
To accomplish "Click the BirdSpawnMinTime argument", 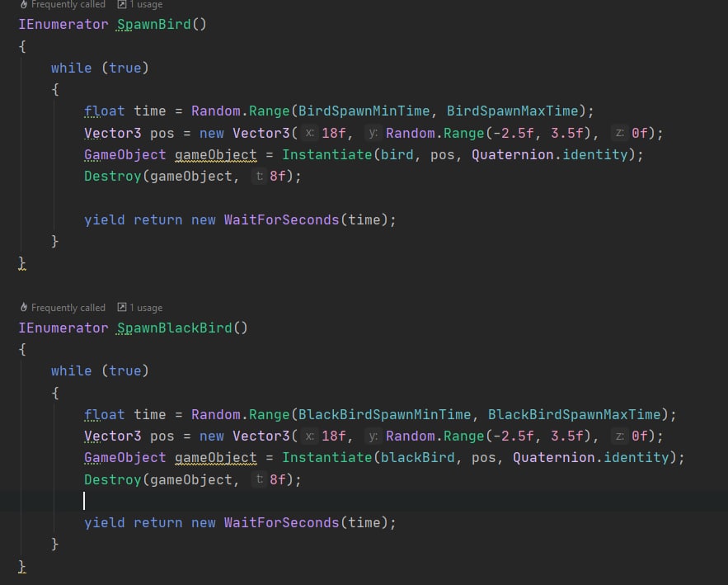I will pos(364,111).
